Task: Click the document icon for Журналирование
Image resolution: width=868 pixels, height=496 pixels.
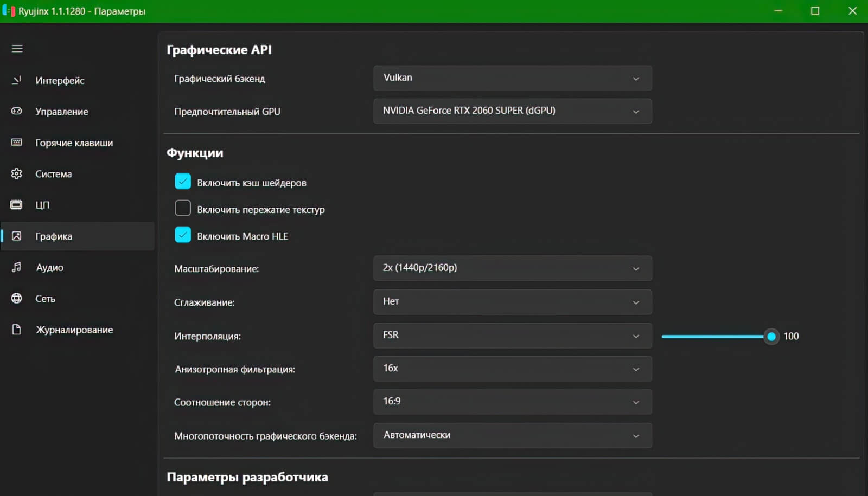Action: 17,330
